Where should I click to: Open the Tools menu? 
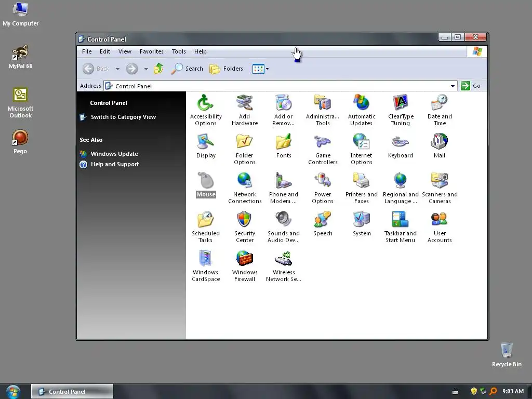tap(179, 51)
